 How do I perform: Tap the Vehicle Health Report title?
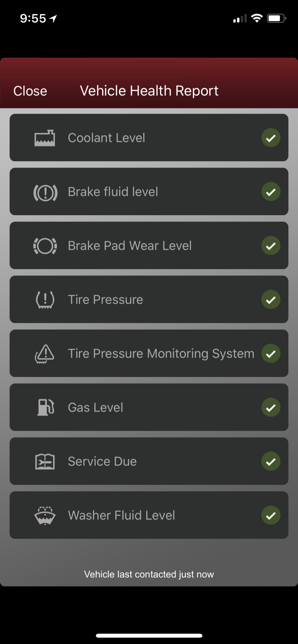click(149, 91)
